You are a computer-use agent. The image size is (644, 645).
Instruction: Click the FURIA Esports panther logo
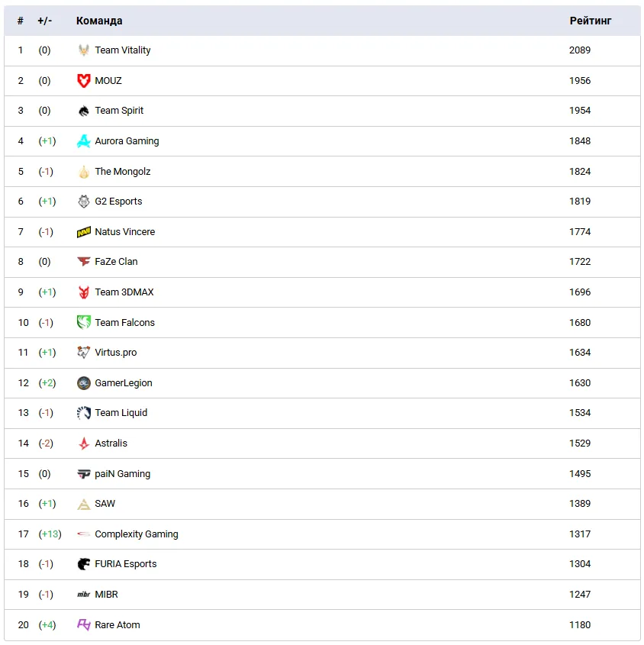click(x=84, y=564)
